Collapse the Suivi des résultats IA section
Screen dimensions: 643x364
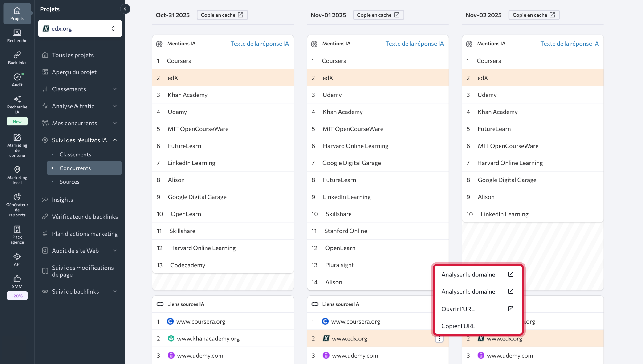[x=80, y=140]
